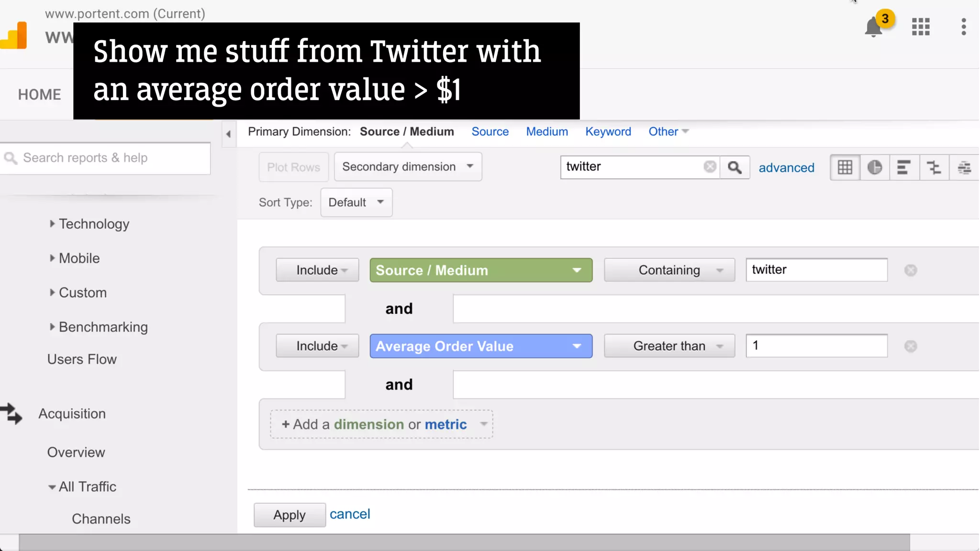Image resolution: width=980 pixels, height=551 pixels.
Task: Switch to Term cloud view
Action: coord(964,167)
